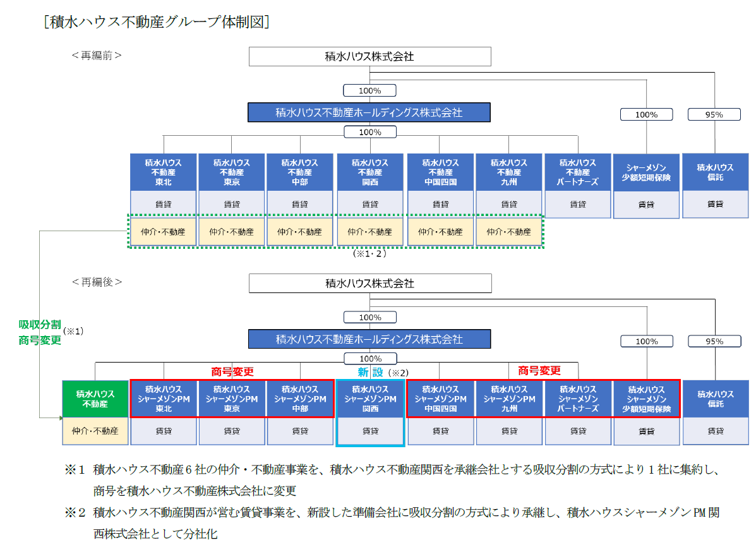The height and width of the screenshot is (547, 756).
Task: Click 仲介・不動産 cell under 不動産 東北
Action: tap(163, 232)
